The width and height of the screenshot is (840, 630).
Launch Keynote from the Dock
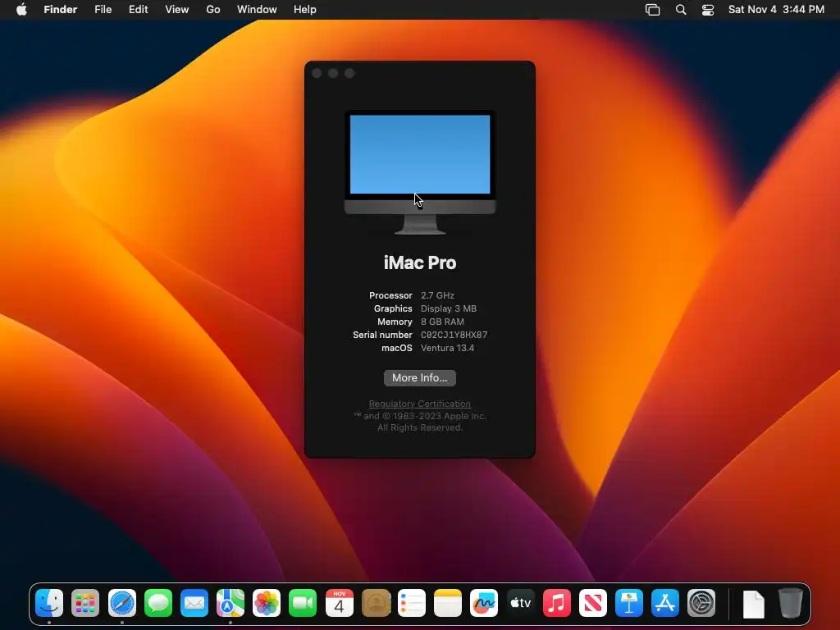point(629,603)
